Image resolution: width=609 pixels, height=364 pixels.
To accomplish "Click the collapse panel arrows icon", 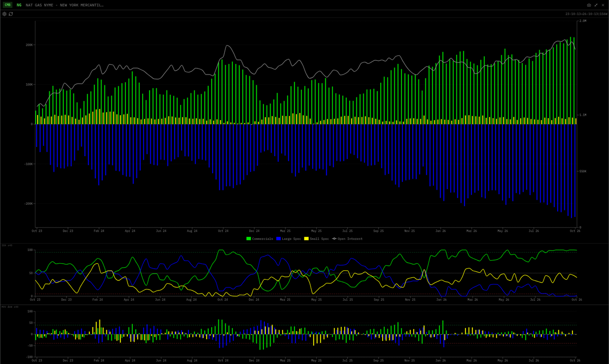I will [596, 5].
